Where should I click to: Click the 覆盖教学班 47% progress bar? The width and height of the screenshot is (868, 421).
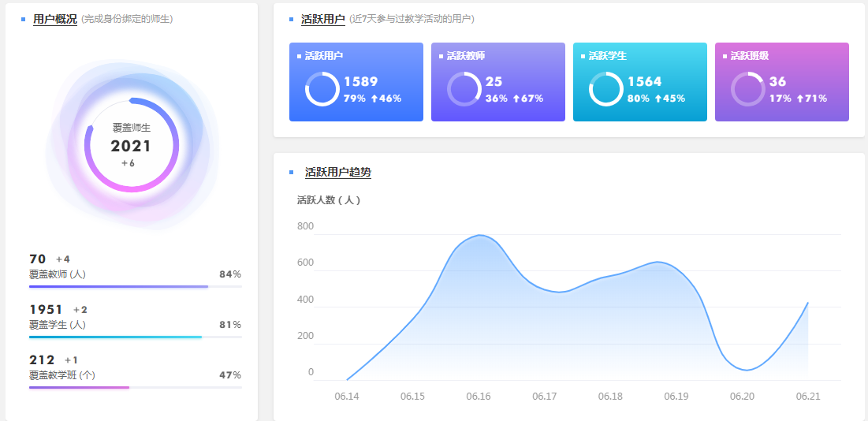coord(135,387)
